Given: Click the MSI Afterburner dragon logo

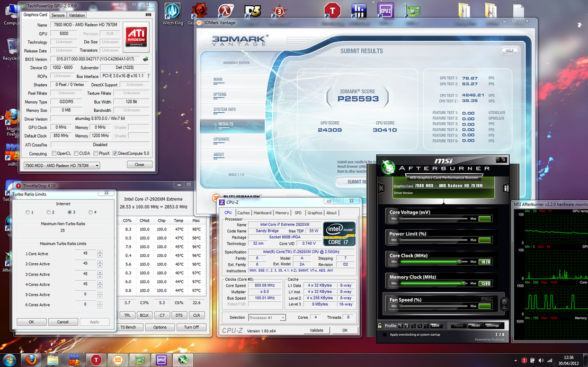Looking at the screenshot, I should (x=388, y=167).
